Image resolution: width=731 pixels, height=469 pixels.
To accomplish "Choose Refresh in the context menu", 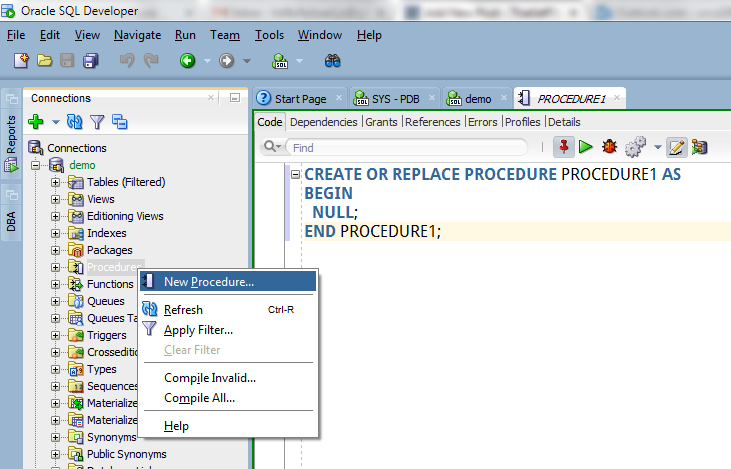I will (x=228, y=310).
